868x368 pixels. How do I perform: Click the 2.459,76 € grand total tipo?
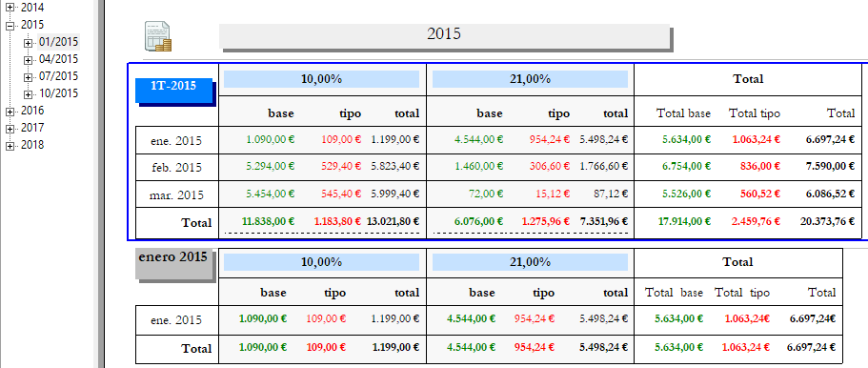pos(757,221)
